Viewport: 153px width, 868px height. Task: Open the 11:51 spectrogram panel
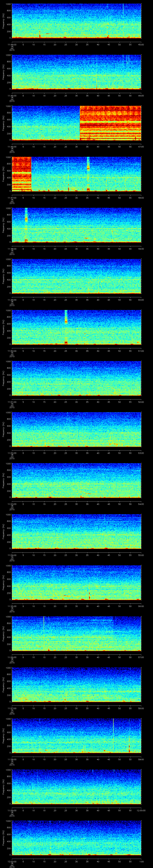pos(76,378)
